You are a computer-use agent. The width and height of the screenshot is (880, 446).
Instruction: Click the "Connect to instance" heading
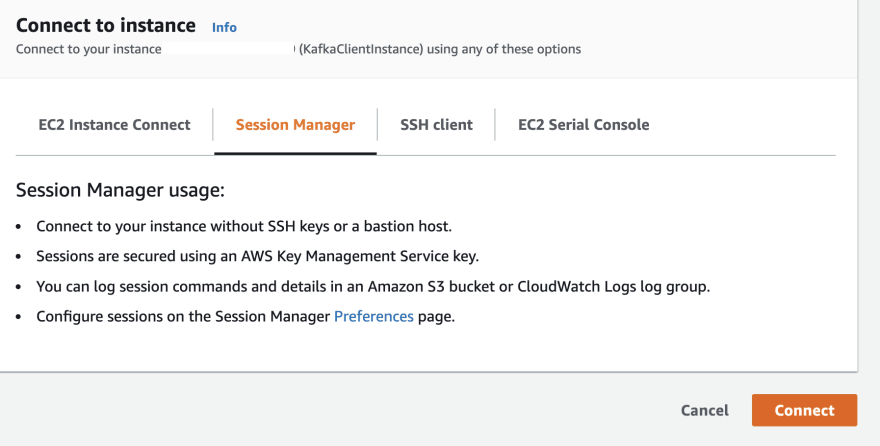tap(106, 25)
